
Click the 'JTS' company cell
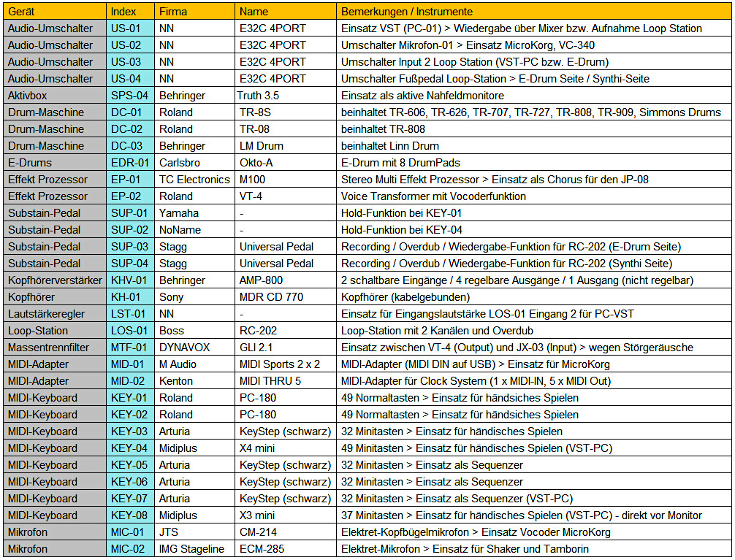194,532
